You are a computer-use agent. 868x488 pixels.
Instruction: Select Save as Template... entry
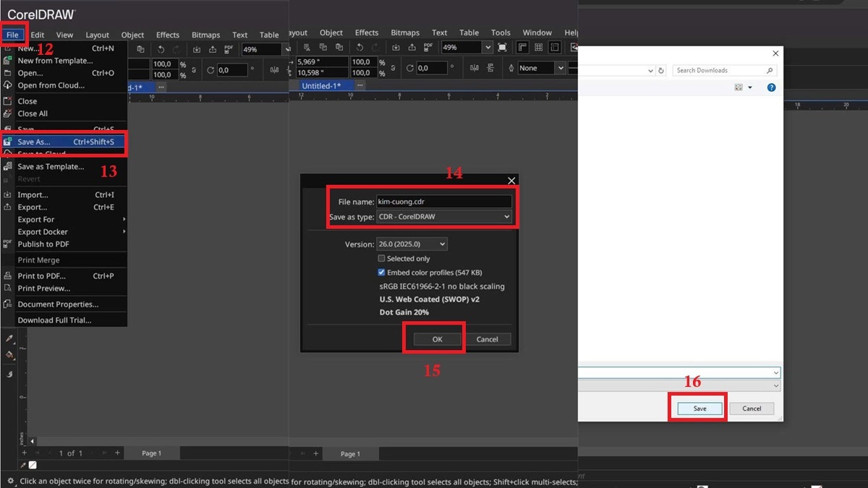pyautogui.click(x=65, y=166)
